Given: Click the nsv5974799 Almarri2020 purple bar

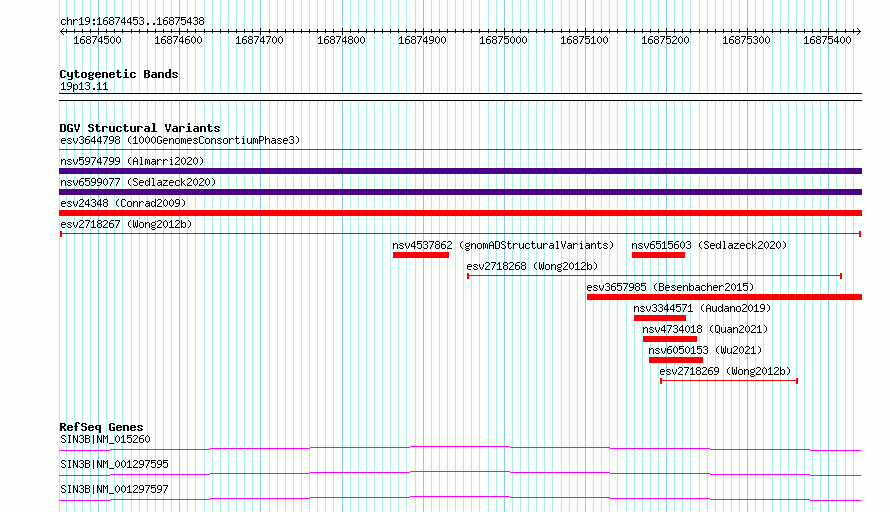Looking at the screenshot, I should [x=460, y=171].
